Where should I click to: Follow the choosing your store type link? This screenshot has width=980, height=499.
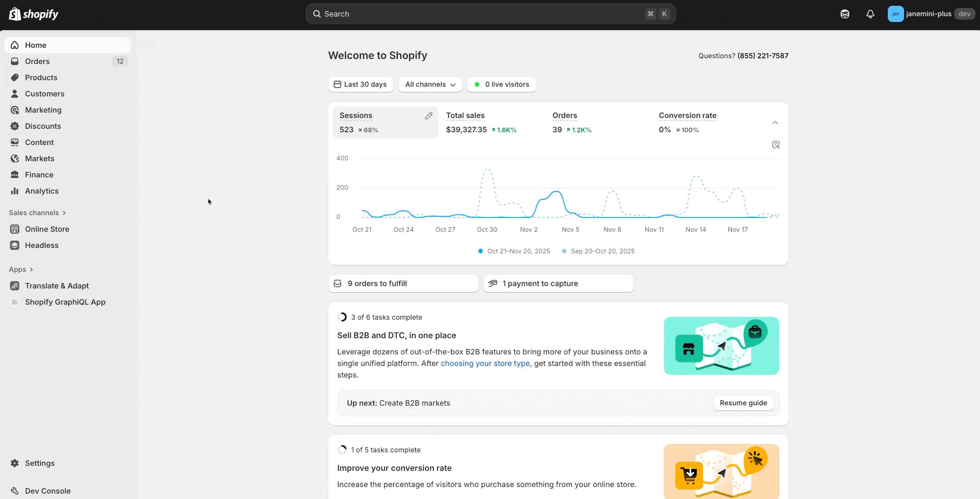coord(485,363)
